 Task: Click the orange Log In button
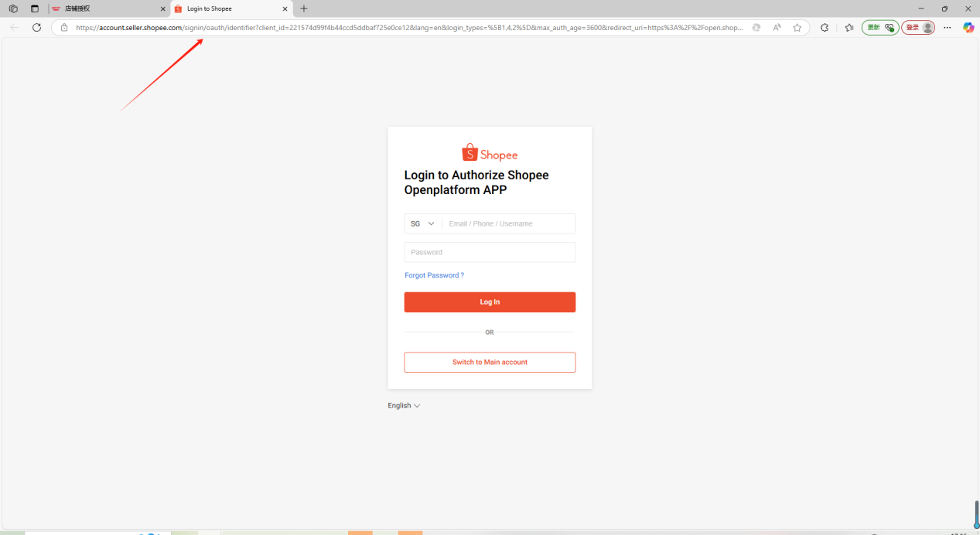click(490, 302)
